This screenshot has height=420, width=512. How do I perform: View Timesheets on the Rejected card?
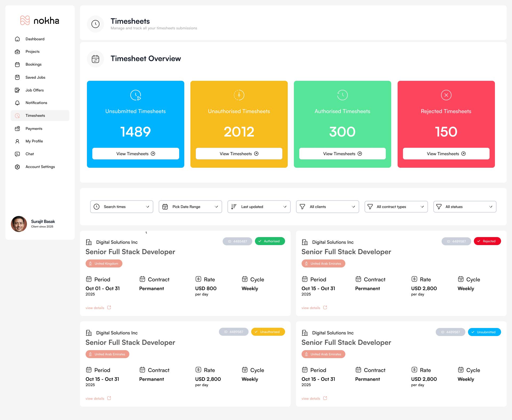(x=446, y=153)
